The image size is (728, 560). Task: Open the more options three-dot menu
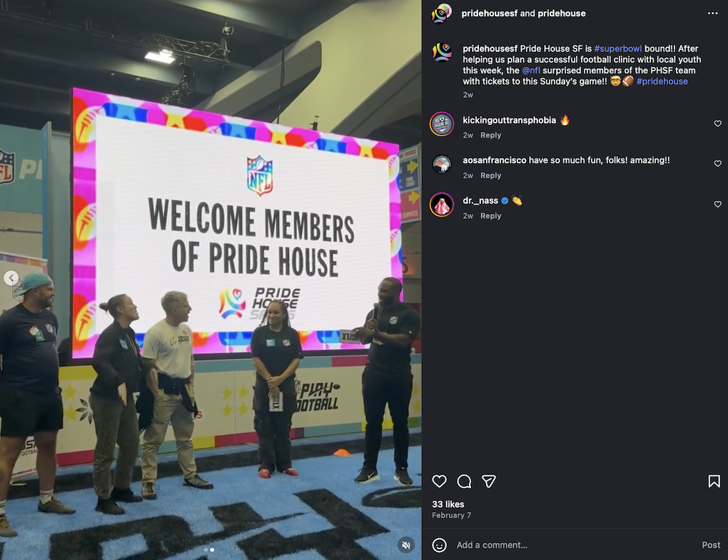click(x=713, y=13)
